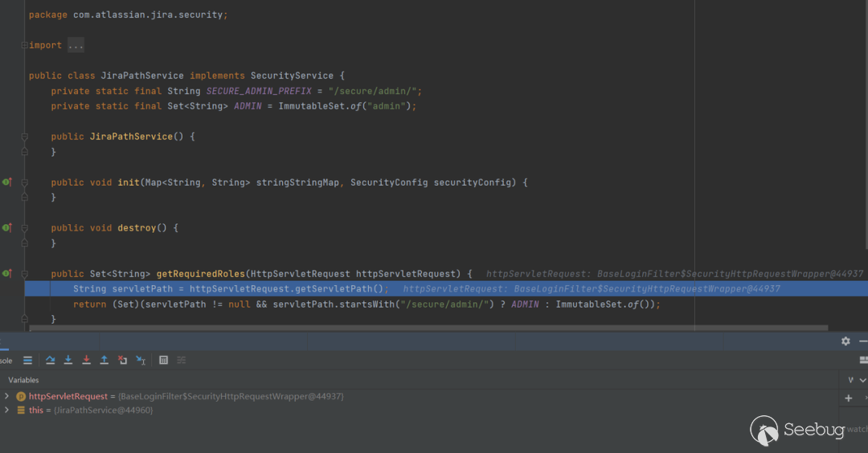Click the Show Execution Point icon

(x=27, y=360)
